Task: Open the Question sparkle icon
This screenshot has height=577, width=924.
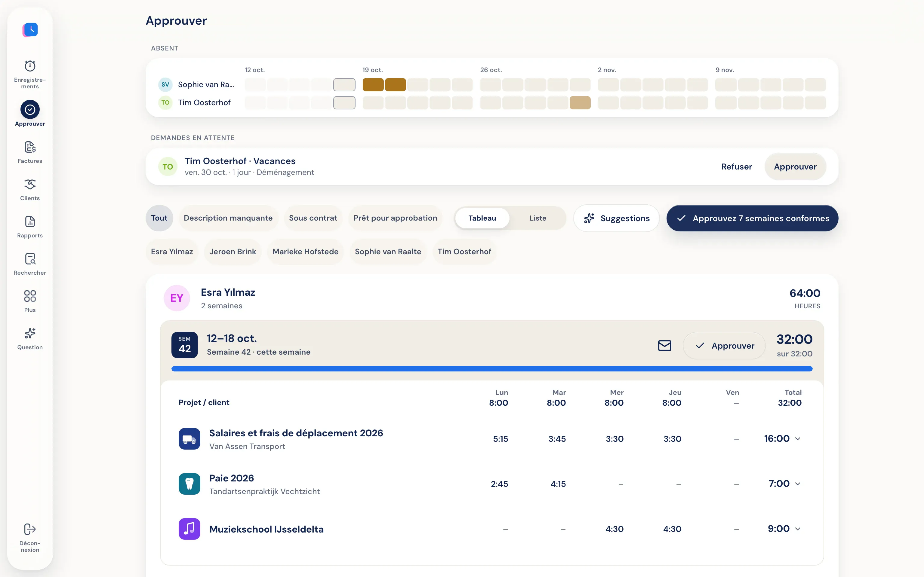Action: click(30, 334)
